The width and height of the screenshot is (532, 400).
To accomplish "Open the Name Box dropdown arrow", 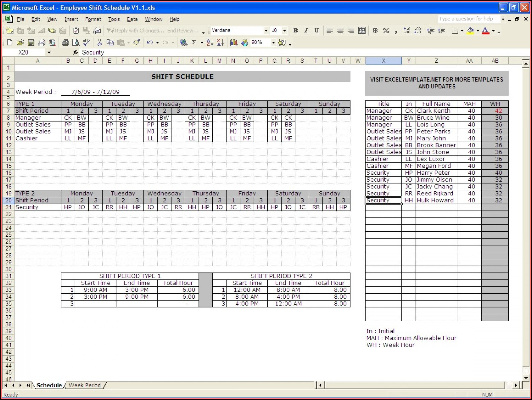I will (x=49, y=52).
